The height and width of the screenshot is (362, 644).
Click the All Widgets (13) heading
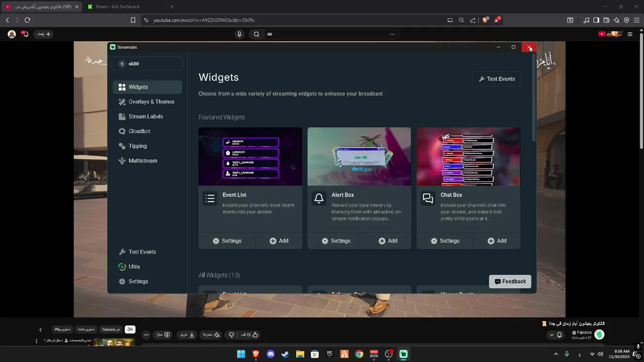(219, 275)
